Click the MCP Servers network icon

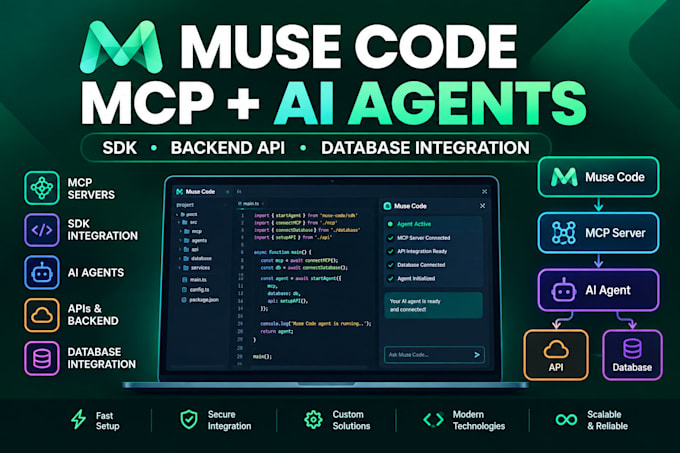point(42,188)
